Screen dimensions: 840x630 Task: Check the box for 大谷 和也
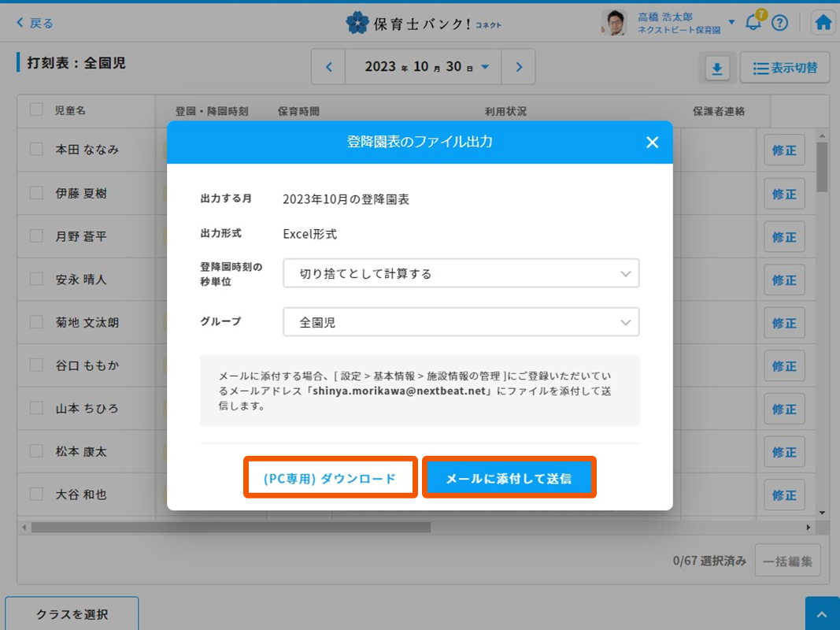point(36,495)
